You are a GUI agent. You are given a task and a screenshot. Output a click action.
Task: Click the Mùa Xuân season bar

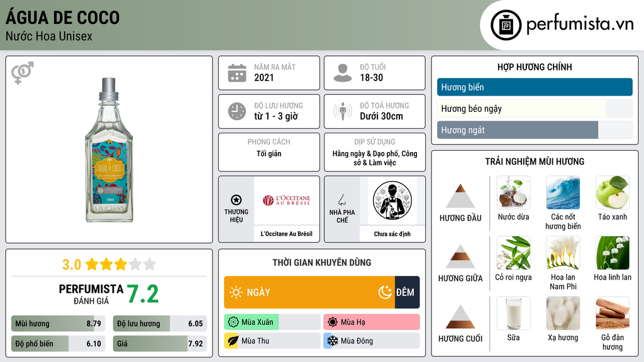272,322
